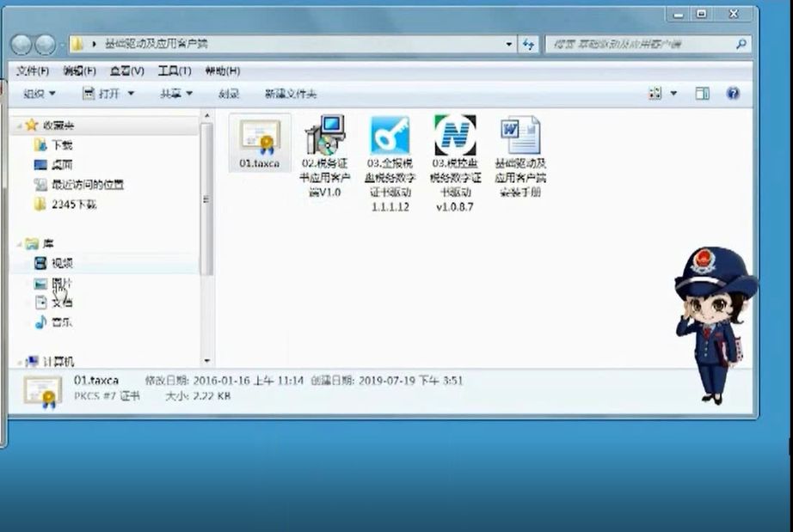793x532 pixels.
Task: Open the 01.taxca certificate file
Action: click(259, 138)
